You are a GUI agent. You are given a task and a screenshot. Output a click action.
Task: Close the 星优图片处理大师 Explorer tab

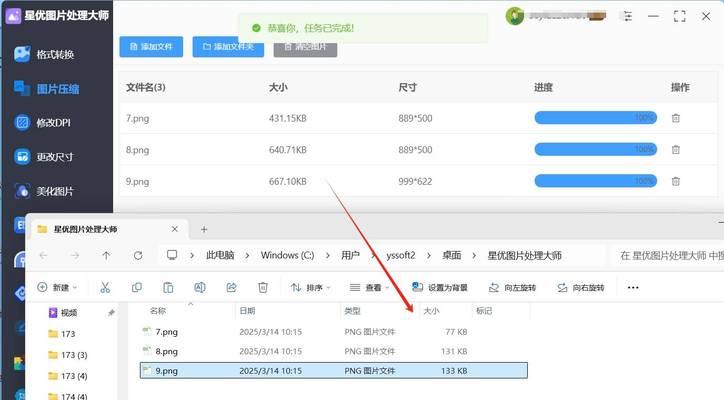click(175, 229)
